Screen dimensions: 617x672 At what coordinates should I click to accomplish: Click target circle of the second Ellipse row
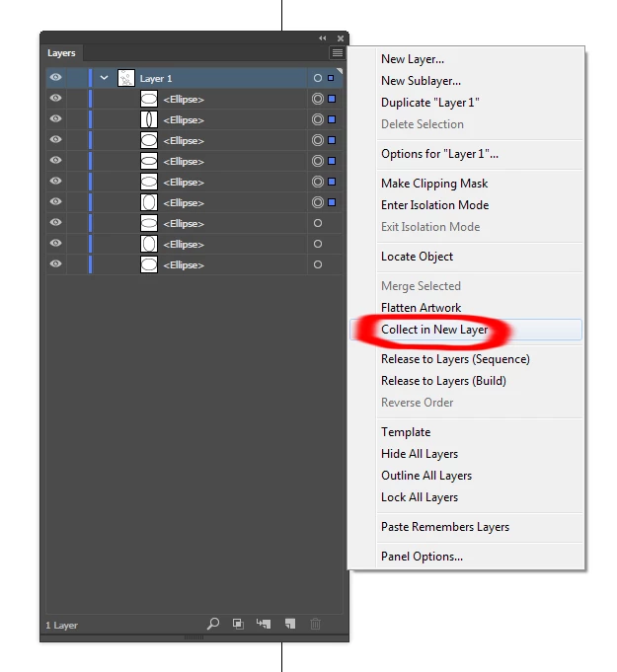click(318, 119)
